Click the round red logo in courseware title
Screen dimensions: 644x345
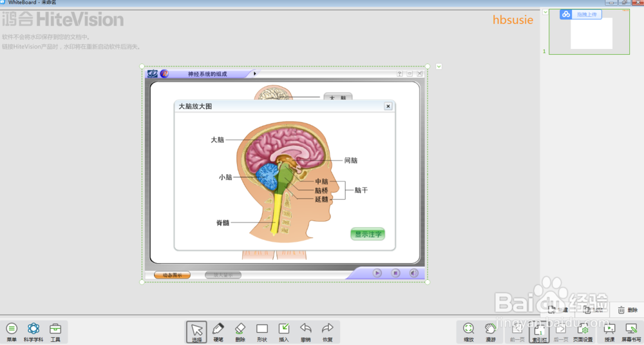coord(164,74)
